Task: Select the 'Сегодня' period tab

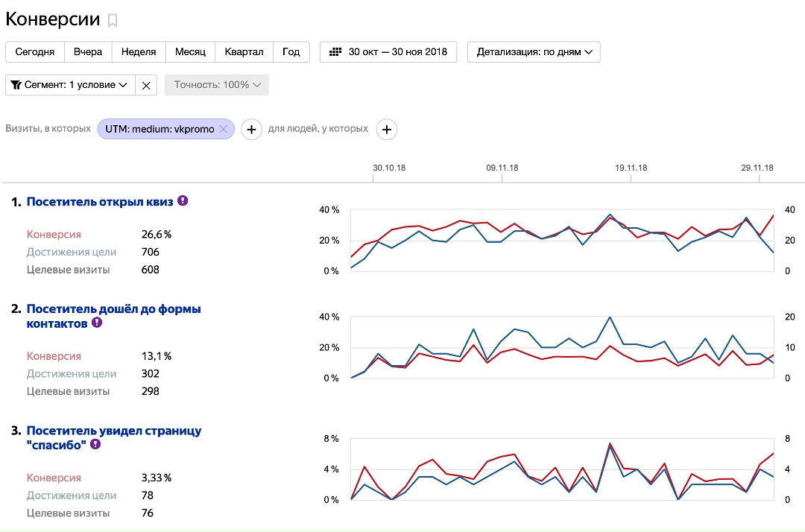Action: [35, 52]
